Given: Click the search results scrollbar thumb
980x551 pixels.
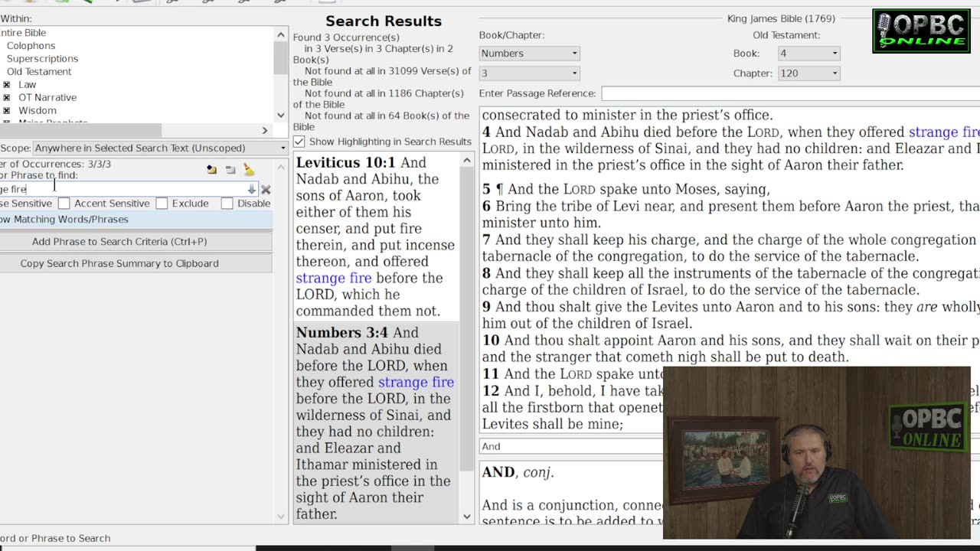Looking at the screenshot, I should point(467,318).
